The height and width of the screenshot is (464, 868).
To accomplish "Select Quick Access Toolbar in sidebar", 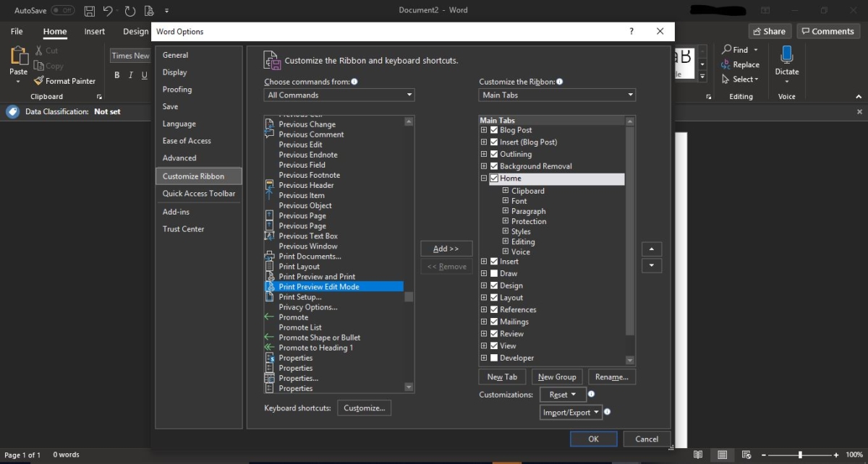I will tap(198, 194).
